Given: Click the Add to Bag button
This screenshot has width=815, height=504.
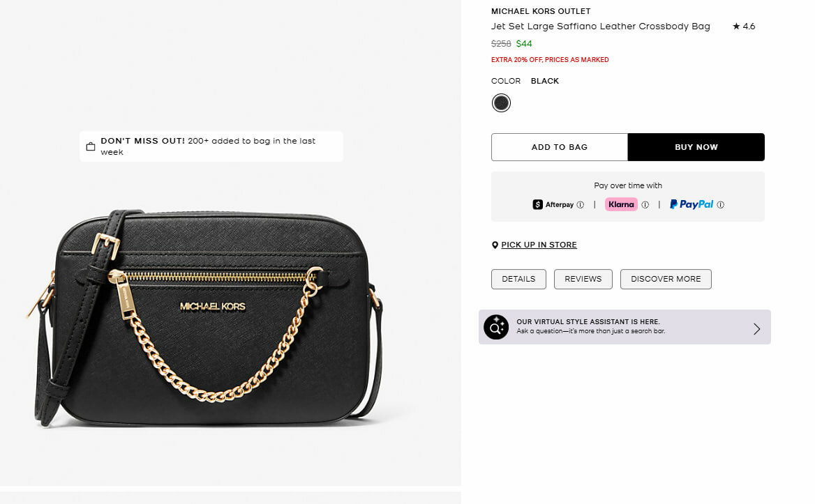Looking at the screenshot, I should point(560,147).
